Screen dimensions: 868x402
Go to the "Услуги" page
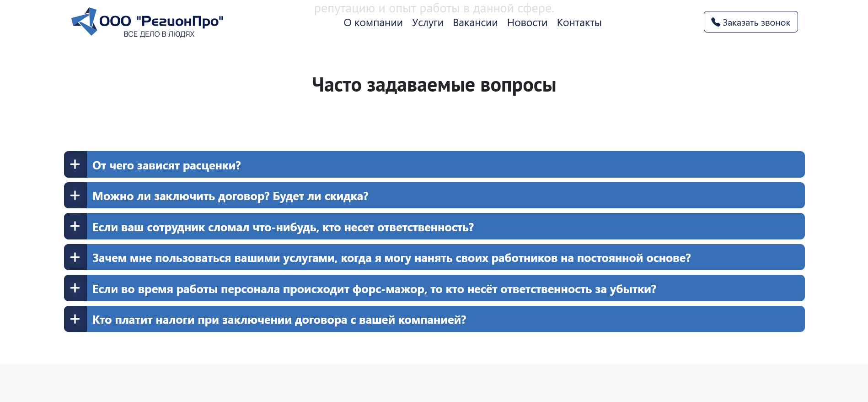(427, 23)
